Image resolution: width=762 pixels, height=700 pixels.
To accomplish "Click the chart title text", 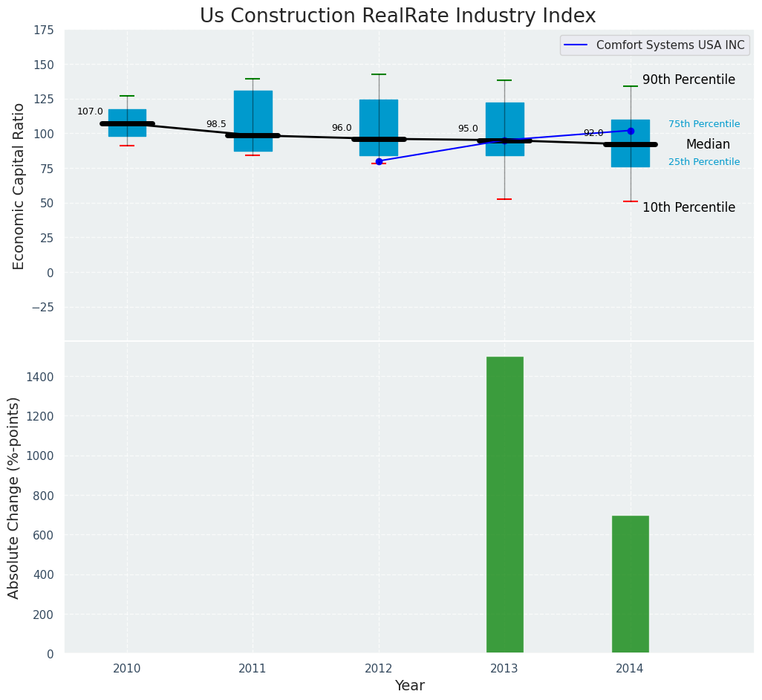I will (x=397, y=16).
